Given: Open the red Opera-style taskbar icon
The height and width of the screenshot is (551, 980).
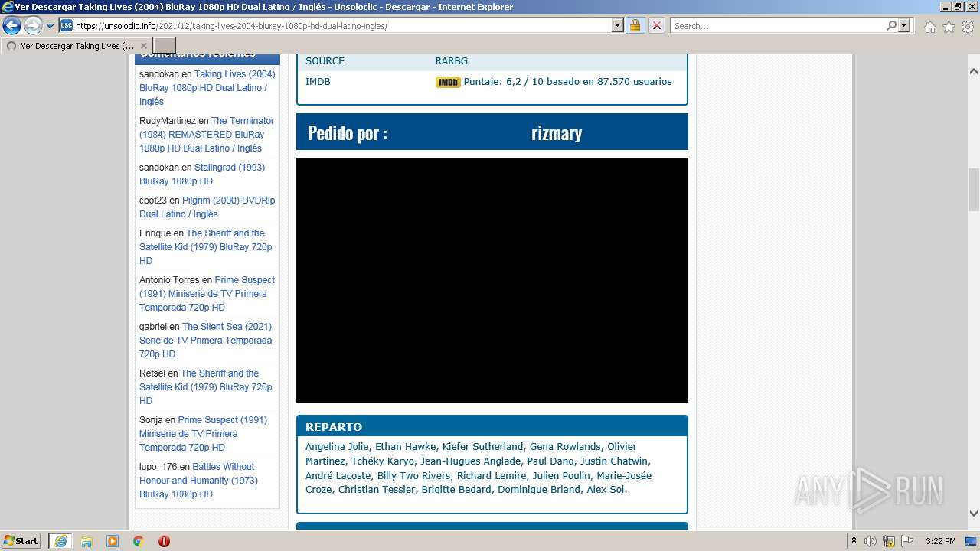Looking at the screenshot, I should click(x=164, y=541).
